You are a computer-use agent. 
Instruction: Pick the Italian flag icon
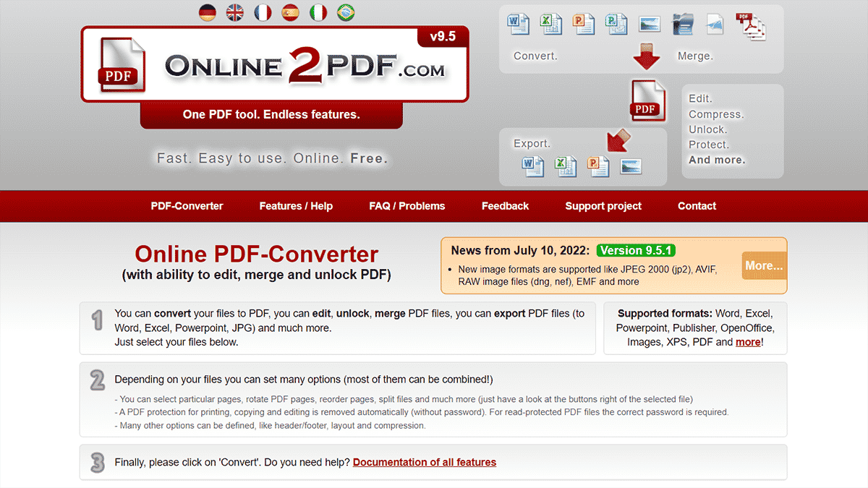(318, 12)
